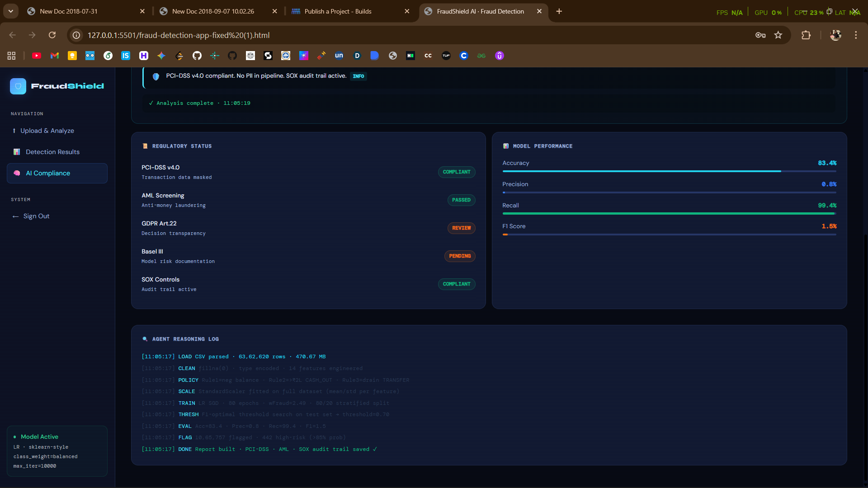Open the blue 'C' Coursera bookmark

[464, 56]
